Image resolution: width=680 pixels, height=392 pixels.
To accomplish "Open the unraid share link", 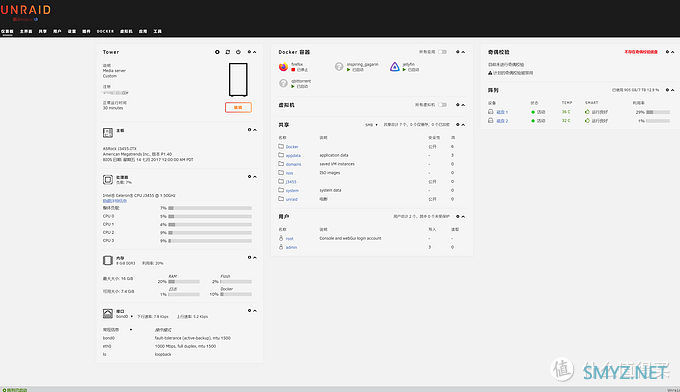I will [x=291, y=199].
